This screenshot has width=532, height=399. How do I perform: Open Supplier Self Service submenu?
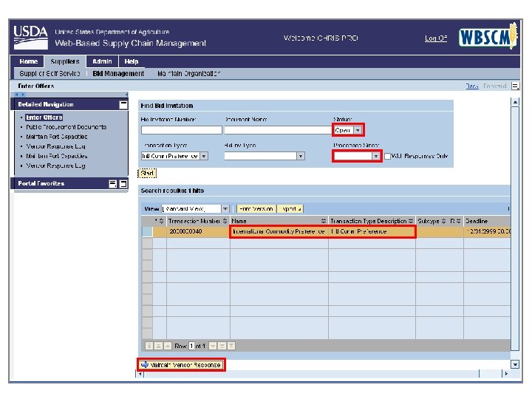pyautogui.click(x=50, y=74)
